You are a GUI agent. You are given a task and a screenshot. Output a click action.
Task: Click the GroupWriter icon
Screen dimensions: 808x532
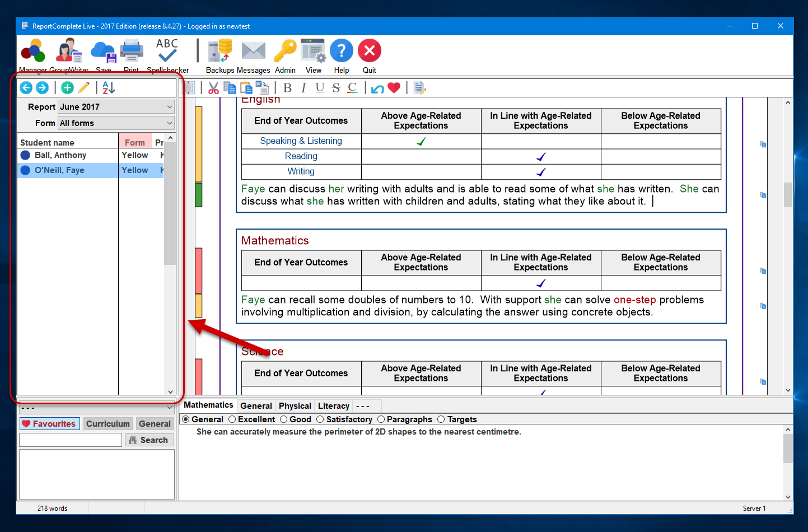(x=69, y=52)
